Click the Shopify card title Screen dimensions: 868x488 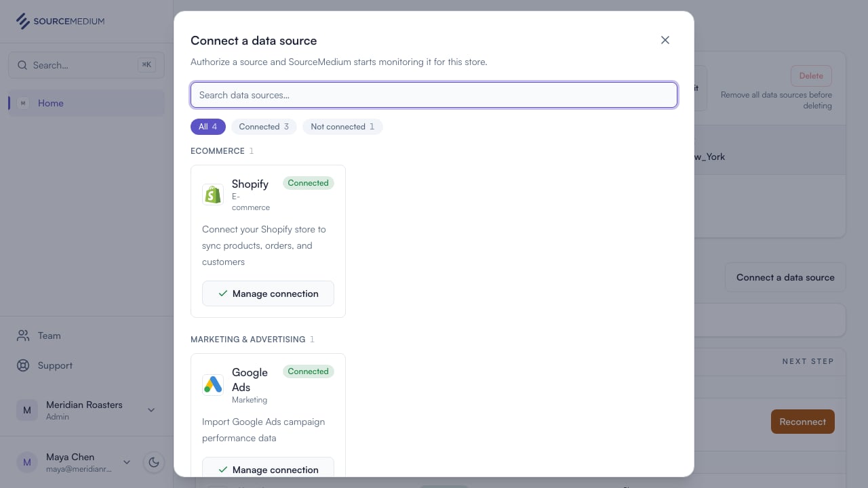point(250,184)
